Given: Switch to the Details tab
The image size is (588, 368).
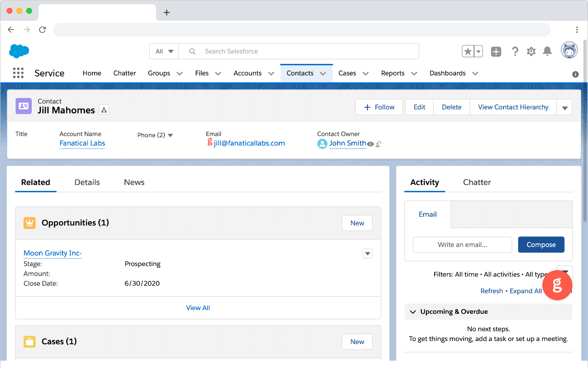Looking at the screenshot, I should tap(87, 182).
